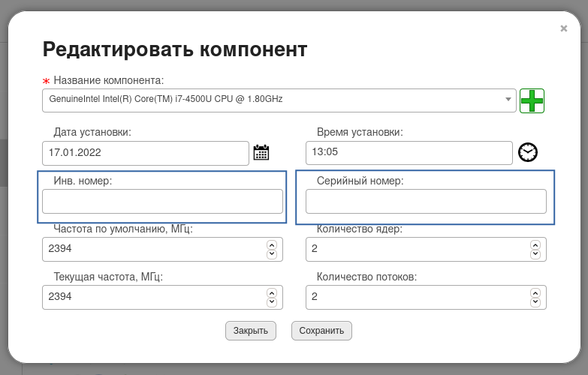
Task: Open the calendar date picker icon
Action: click(x=261, y=152)
